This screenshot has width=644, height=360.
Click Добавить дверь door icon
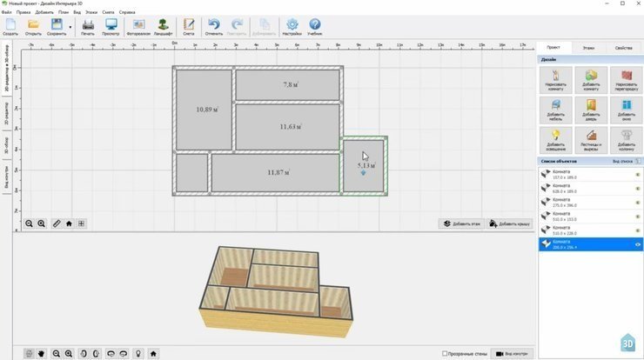[x=591, y=111]
